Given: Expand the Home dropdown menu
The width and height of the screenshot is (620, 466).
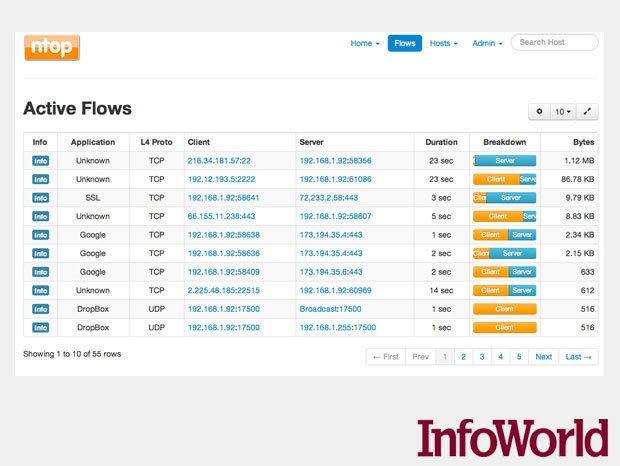Looking at the screenshot, I should click(365, 43).
